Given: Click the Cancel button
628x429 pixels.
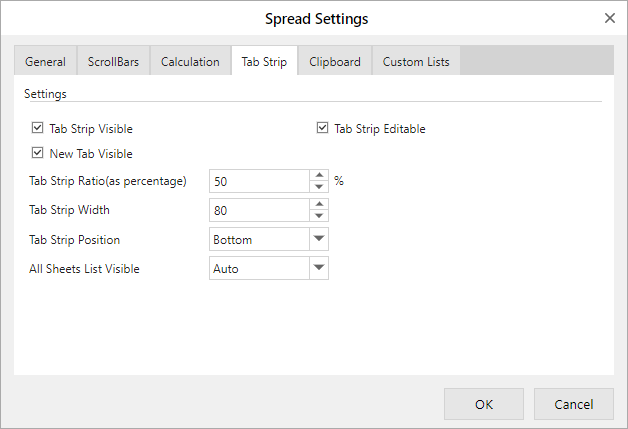Looking at the screenshot, I should click(x=574, y=404).
